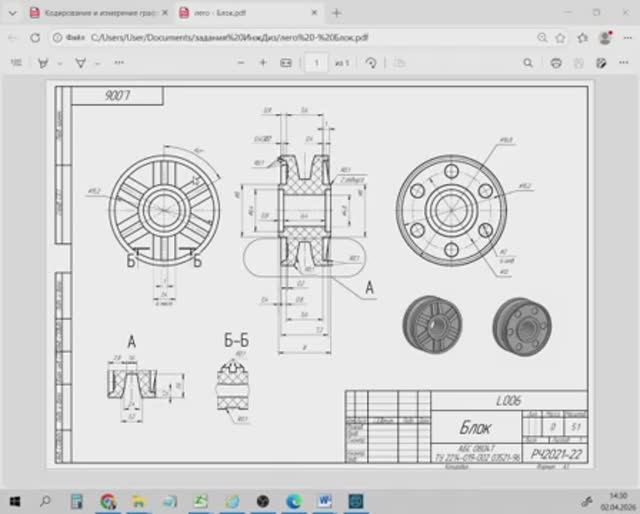This screenshot has width=640, height=514.
Task: Open the browser profile menu
Action: [605, 38]
